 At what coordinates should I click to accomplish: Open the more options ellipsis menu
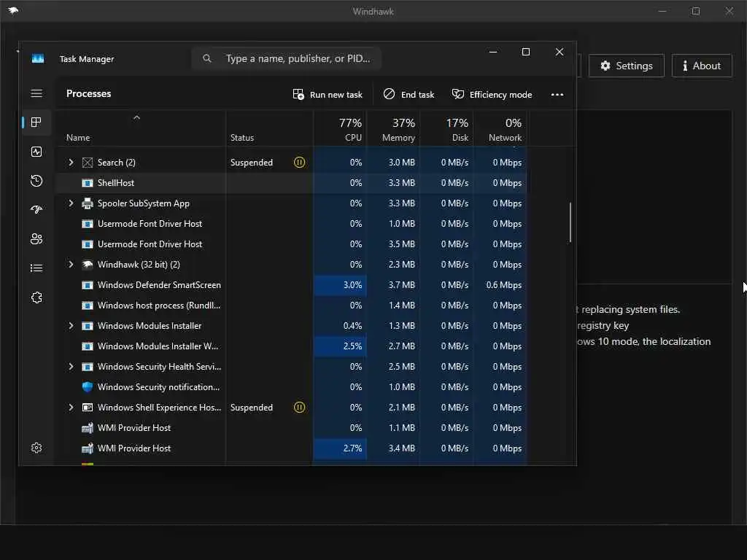click(557, 94)
